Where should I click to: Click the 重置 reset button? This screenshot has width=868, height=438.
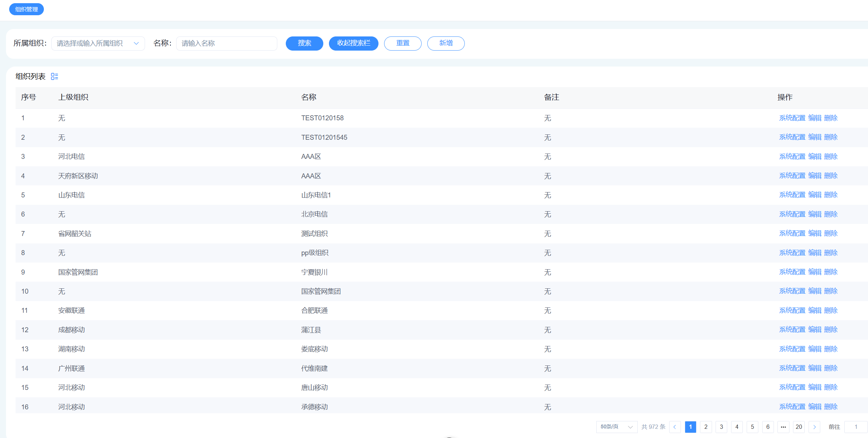[403, 43]
